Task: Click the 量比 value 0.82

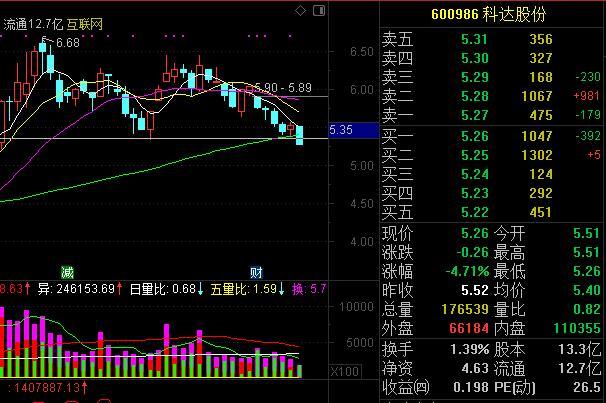Action: pos(587,309)
